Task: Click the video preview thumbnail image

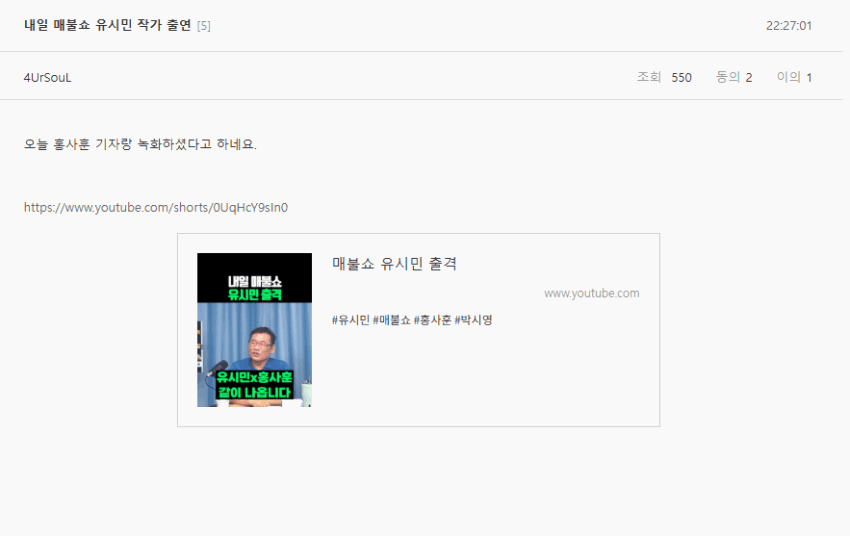Action: (x=254, y=330)
